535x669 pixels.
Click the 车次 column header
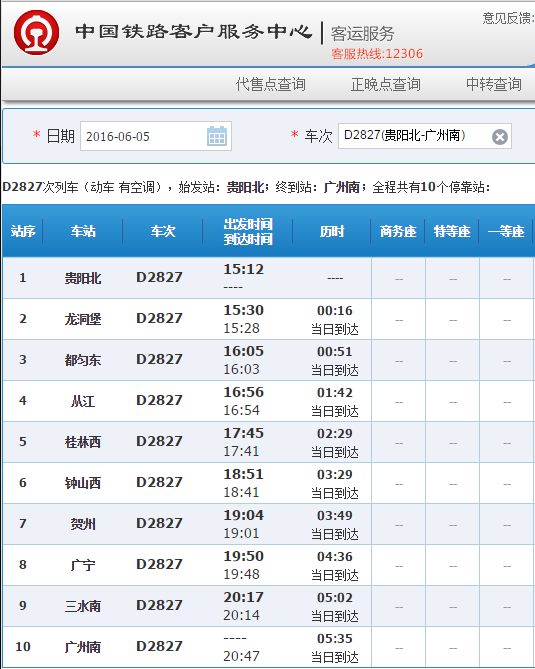163,231
